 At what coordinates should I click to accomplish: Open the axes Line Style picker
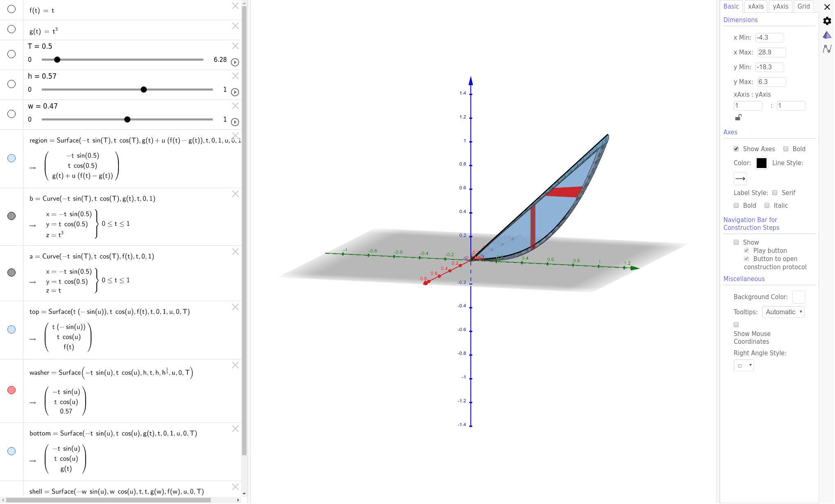(740, 179)
